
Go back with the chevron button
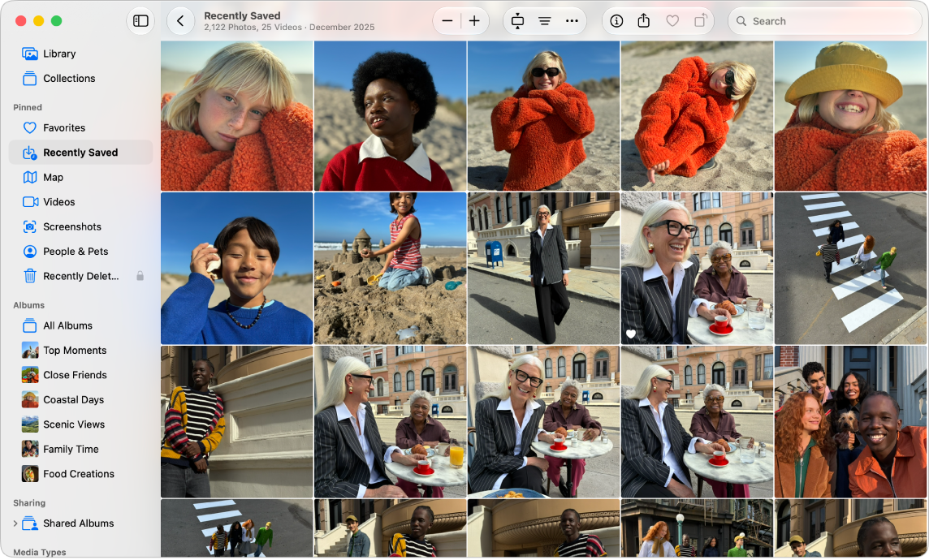181,21
